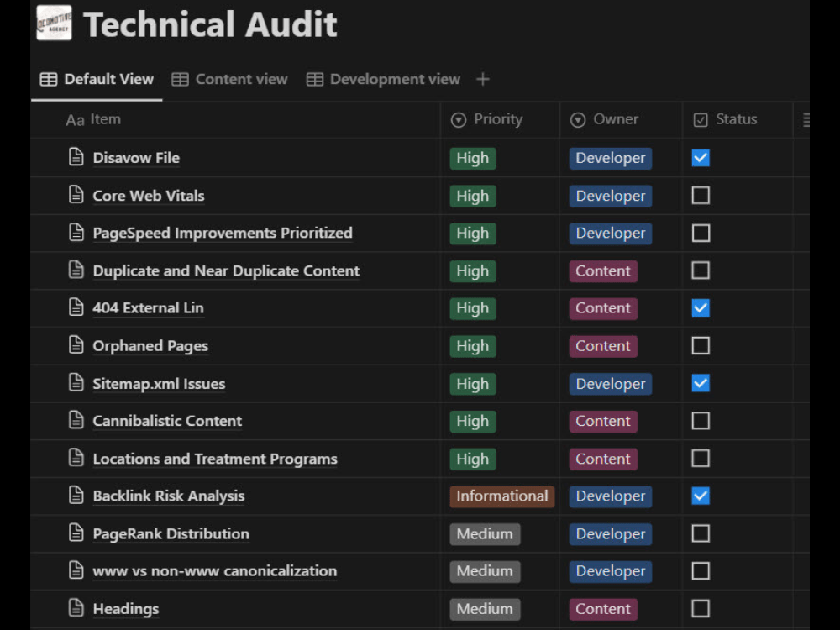840x630 pixels.
Task: Check the Core Web Vitals status checkbox
Action: click(x=701, y=196)
